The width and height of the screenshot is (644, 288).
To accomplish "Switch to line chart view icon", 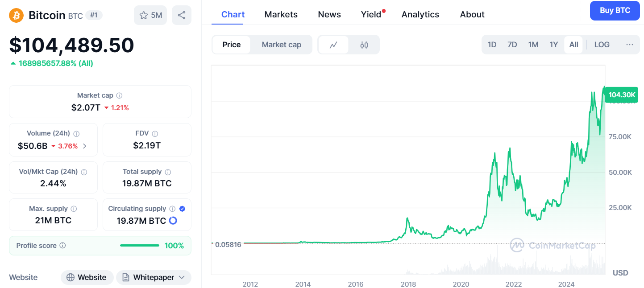I will [333, 45].
